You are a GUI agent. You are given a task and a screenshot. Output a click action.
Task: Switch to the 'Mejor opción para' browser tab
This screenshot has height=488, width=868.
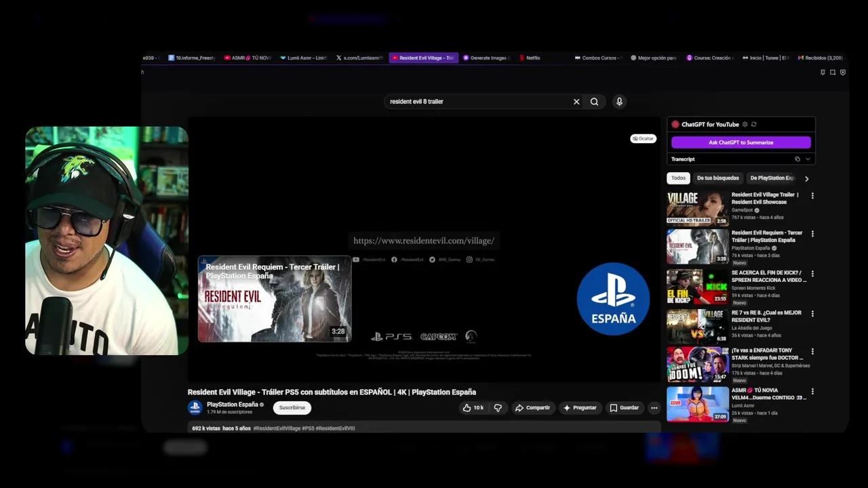[654, 58]
